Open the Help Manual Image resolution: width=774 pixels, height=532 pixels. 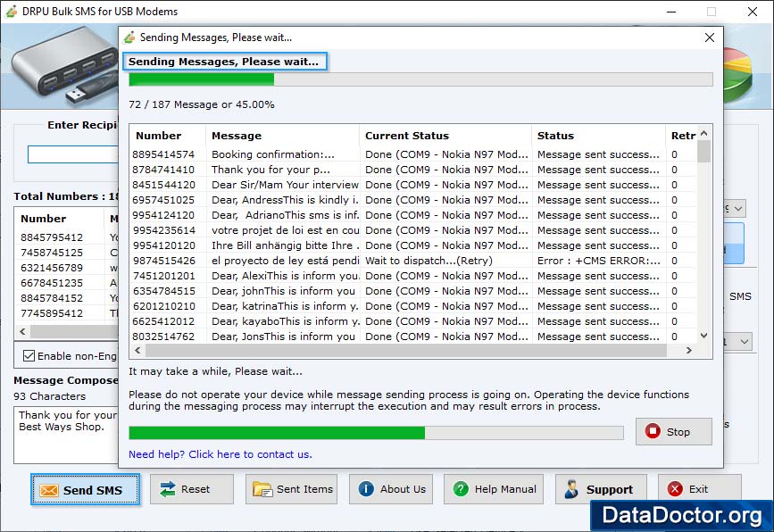tap(494, 489)
